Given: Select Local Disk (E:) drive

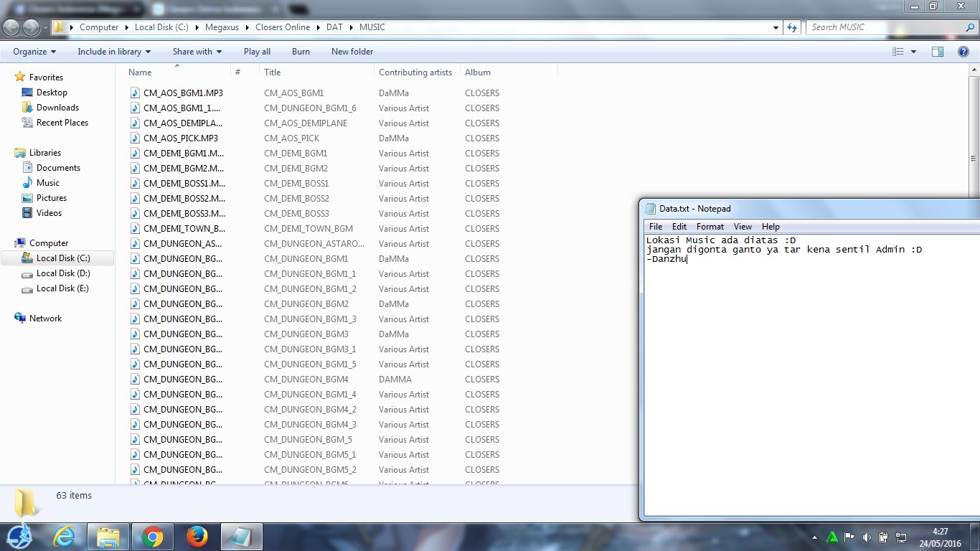Looking at the screenshot, I should click(63, 288).
